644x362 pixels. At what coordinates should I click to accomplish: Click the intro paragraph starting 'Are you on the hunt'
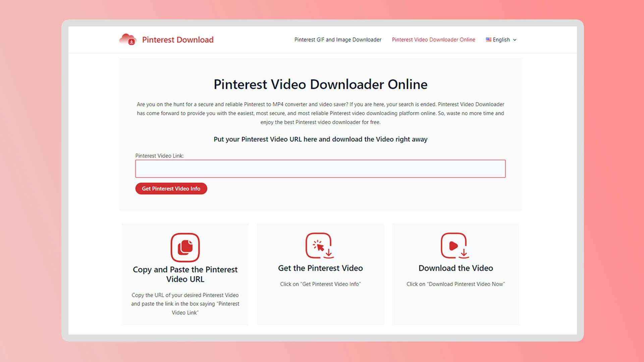coord(320,113)
